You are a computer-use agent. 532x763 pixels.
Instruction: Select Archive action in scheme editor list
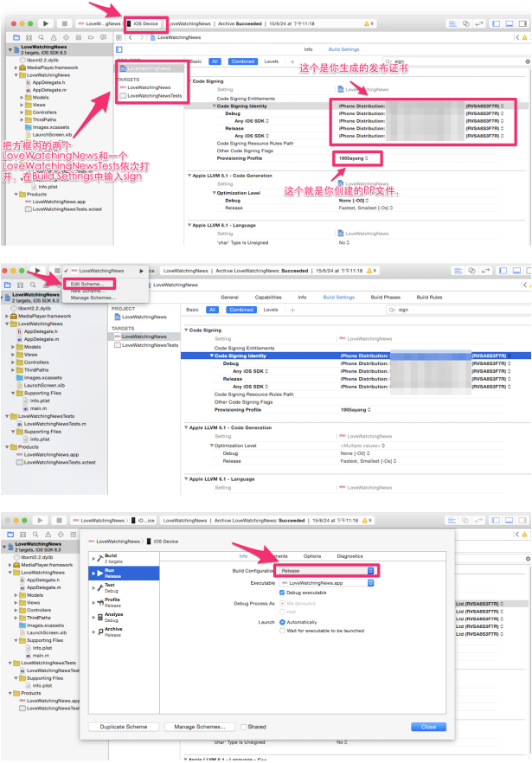tap(125, 632)
